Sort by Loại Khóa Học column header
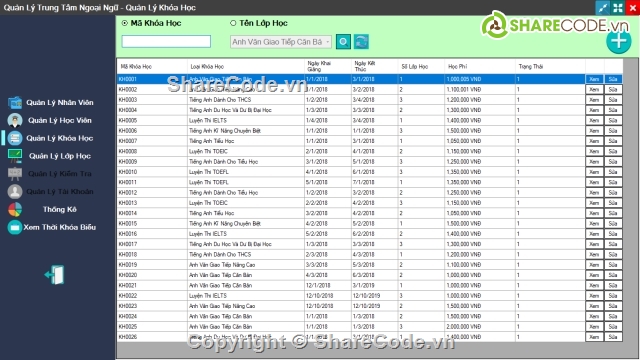 (x=246, y=67)
